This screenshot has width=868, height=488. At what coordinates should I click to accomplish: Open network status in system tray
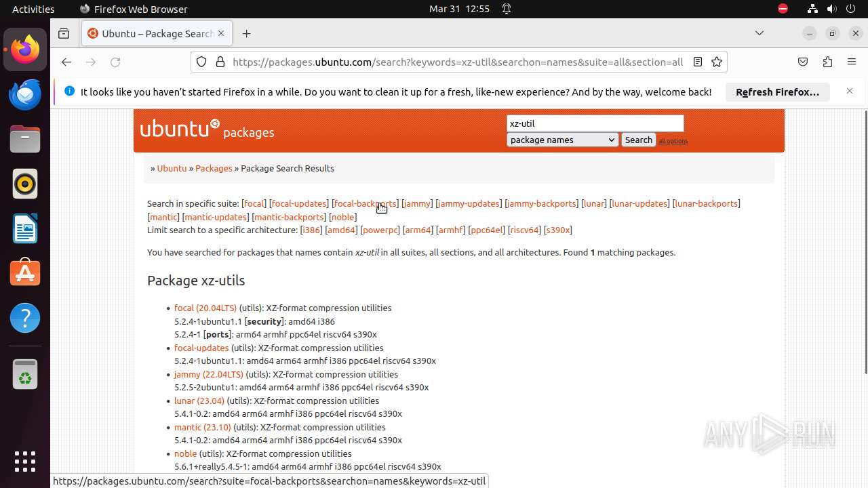click(812, 9)
